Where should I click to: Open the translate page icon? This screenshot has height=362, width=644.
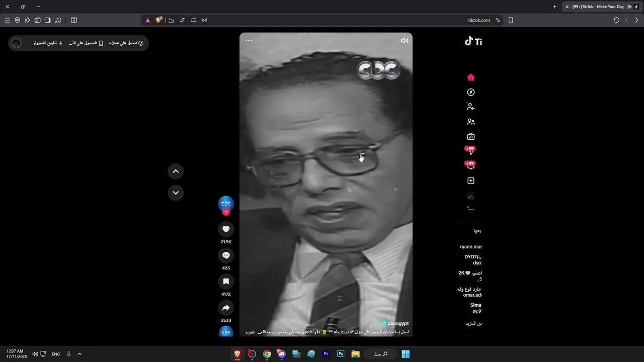182,20
